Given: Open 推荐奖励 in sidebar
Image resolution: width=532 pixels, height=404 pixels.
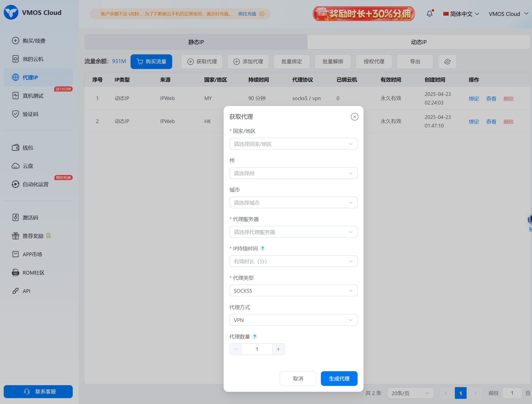Looking at the screenshot, I should [38, 236].
